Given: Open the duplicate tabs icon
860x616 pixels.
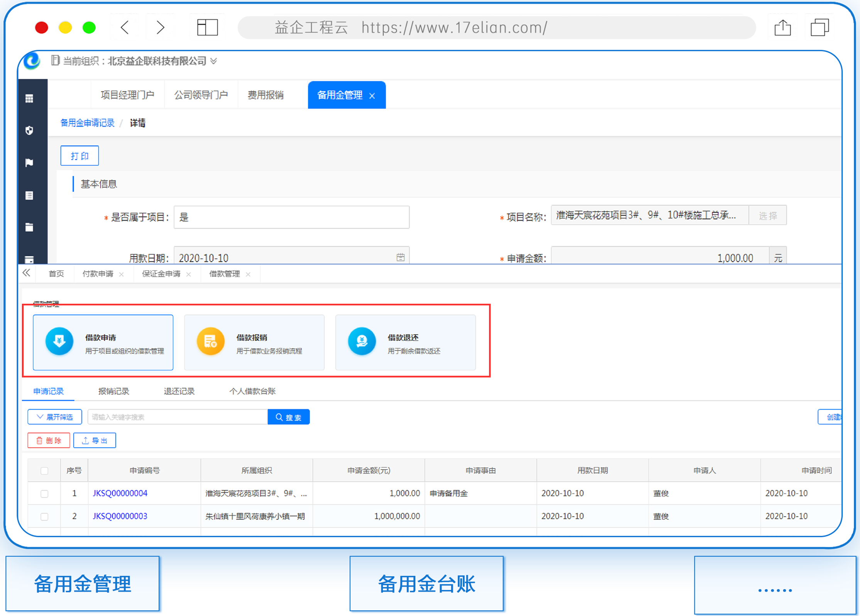Looking at the screenshot, I should point(819,27).
